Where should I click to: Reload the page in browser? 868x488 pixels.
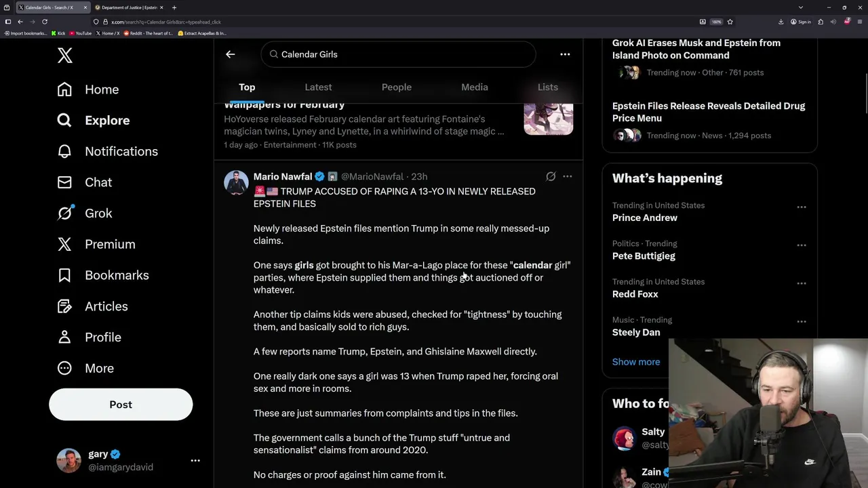click(x=45, y=22)
